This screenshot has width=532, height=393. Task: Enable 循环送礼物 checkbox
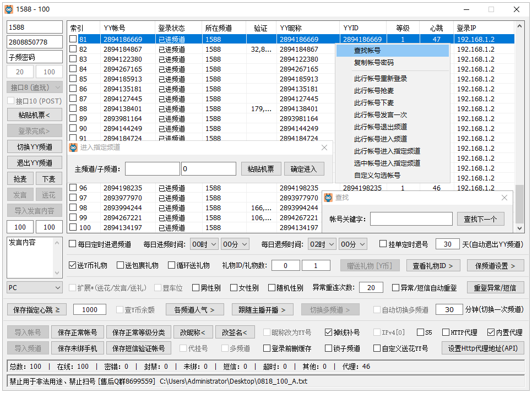coord(171,265)
